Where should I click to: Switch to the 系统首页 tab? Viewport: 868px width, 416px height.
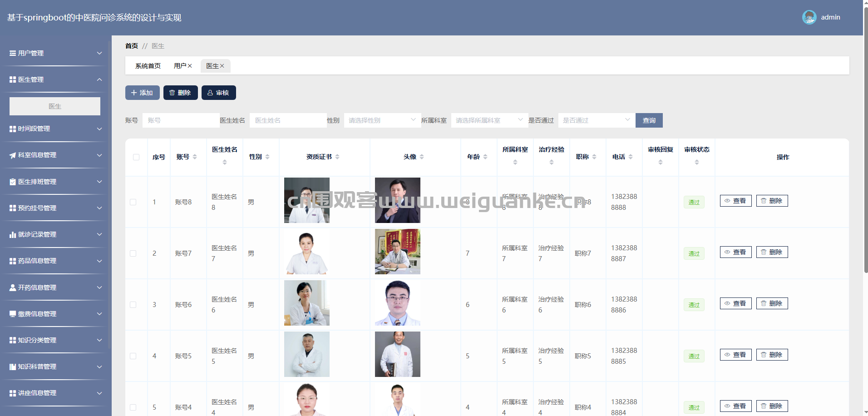click(148, 66)
